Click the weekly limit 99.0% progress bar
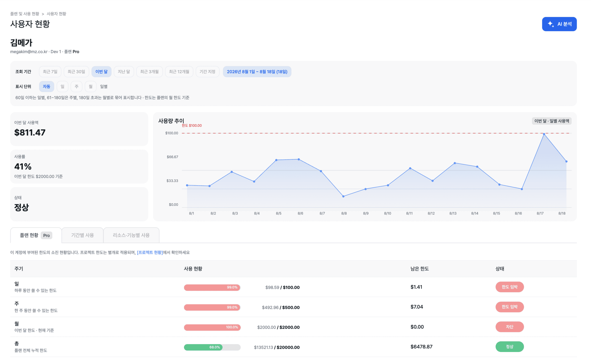 coord(212,307)
